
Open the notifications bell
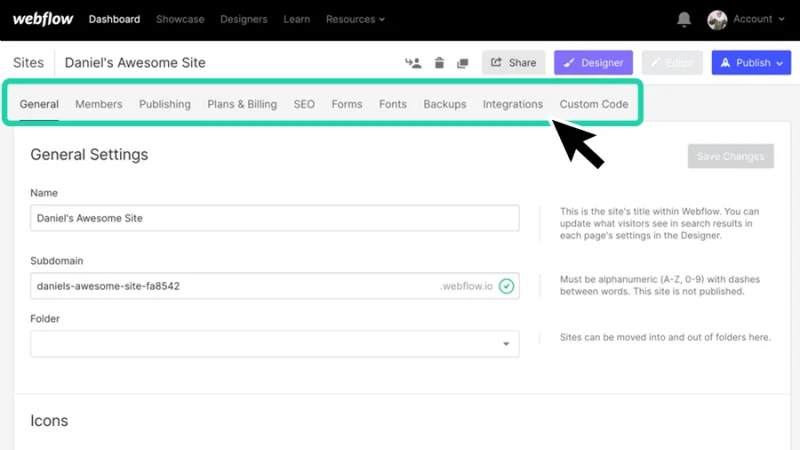684,19
